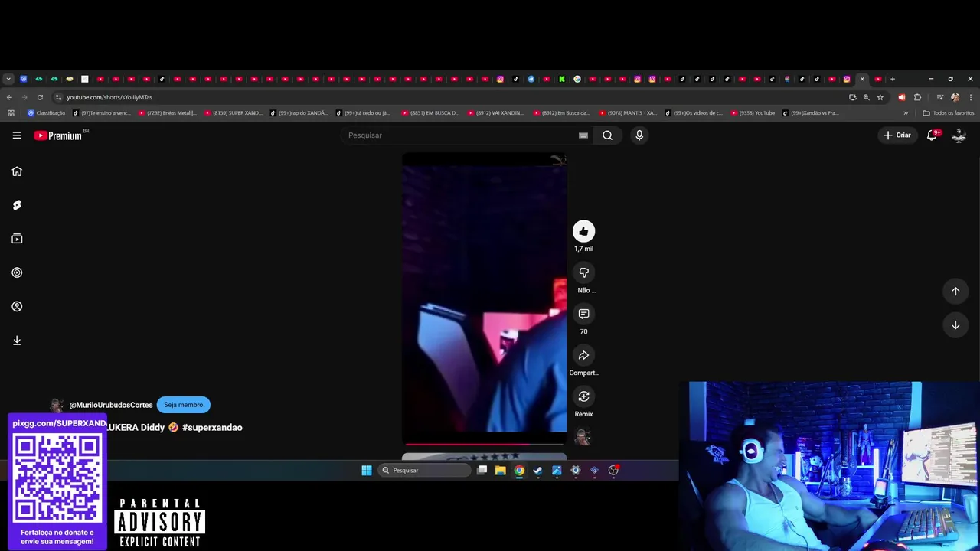
Task: Dislike the current Short video
Action: pyautogui.click(x=583, y=272)
